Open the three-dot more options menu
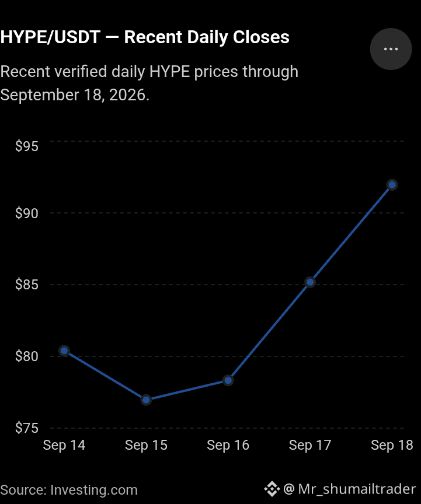 (x=391, y=49)
